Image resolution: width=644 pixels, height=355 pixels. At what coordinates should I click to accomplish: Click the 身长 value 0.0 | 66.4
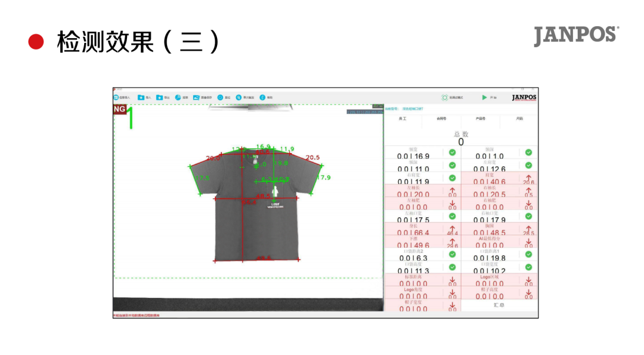point(413,232)
